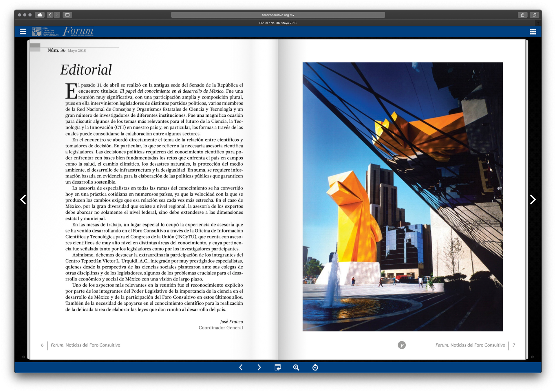Click the browser share icon
This screenshot has width=556, height=392.
(x=523, y=15)
